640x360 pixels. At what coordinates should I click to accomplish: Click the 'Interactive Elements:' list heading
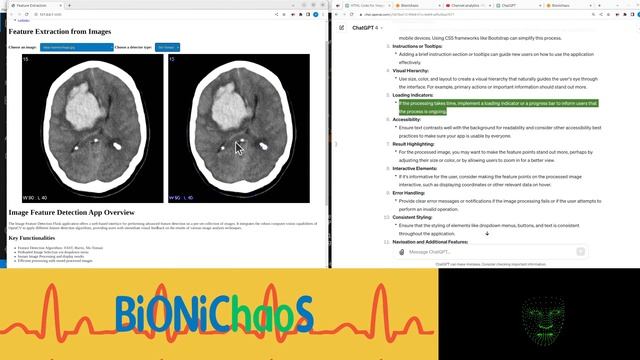point(414,169)
